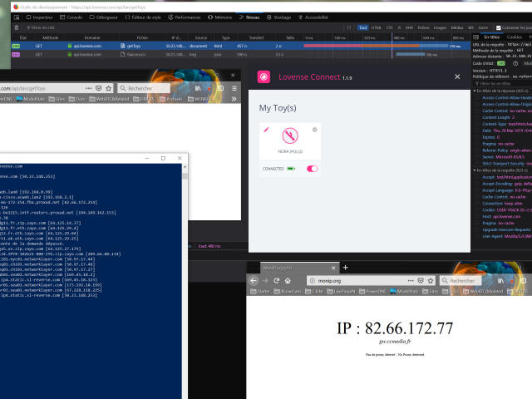
Task: Switch to the Console tab in devtools
Action: (x=74, y=17)
